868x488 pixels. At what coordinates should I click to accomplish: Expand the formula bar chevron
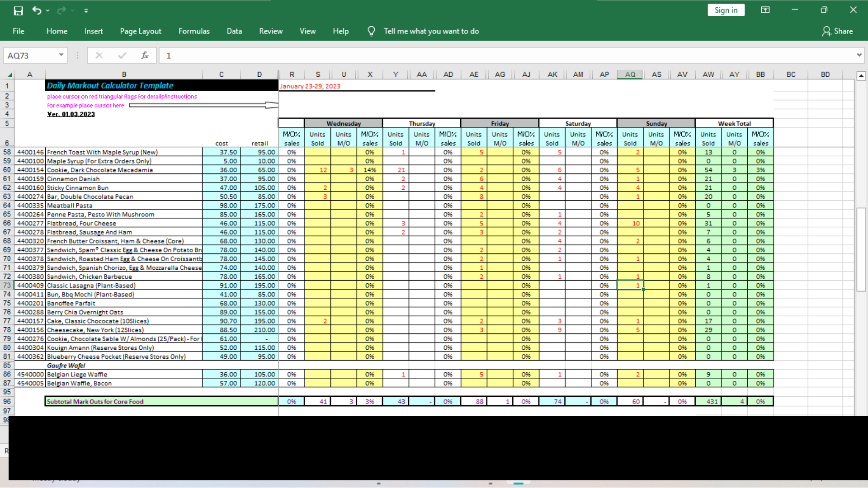(x=859, y=55)
